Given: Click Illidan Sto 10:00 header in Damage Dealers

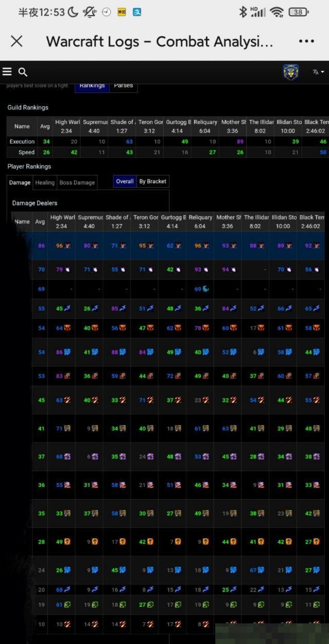Looking at the screenshot, I should pyautogui.click(x=283, y=222).
